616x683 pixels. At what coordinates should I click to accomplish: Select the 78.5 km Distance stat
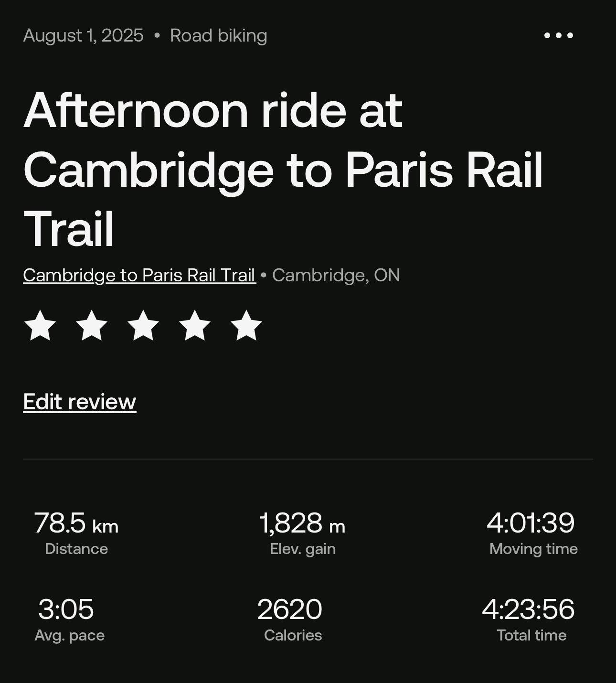coord(76,533)
